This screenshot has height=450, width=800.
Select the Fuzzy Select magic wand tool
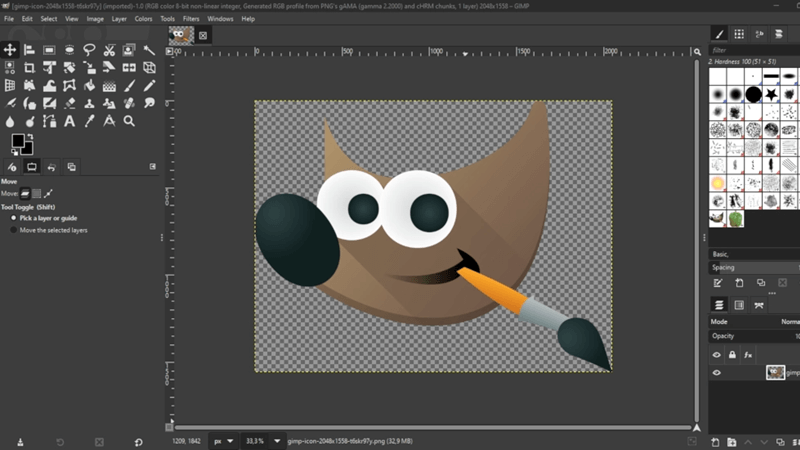149,49
